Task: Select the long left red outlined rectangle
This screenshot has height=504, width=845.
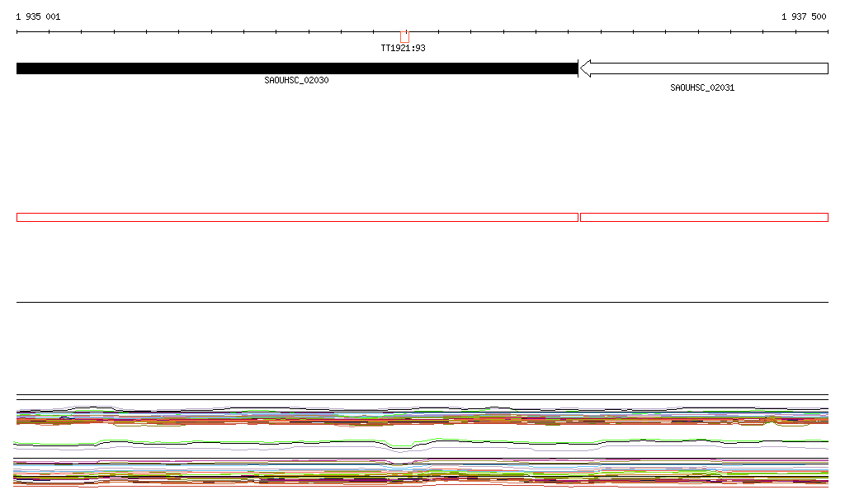Action: 297,217
